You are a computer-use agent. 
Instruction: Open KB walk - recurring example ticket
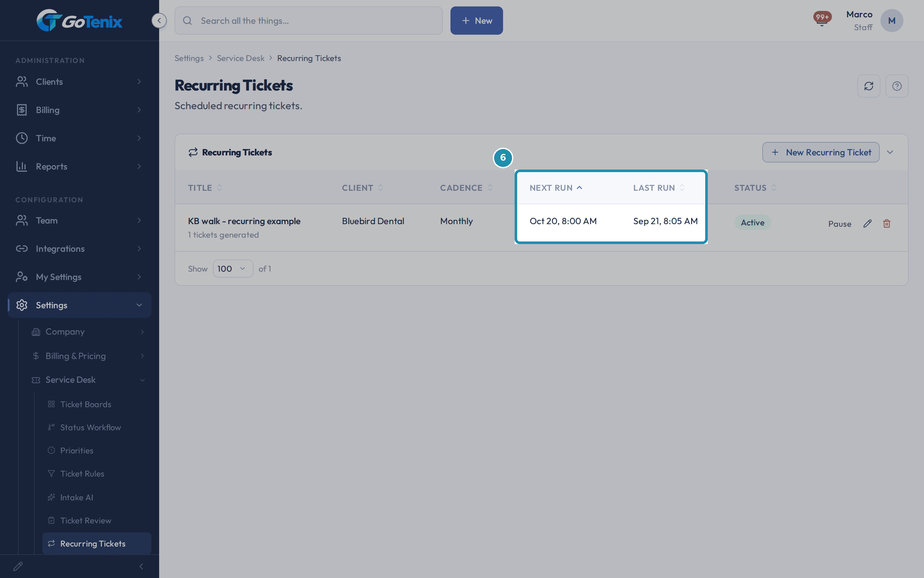244,221
